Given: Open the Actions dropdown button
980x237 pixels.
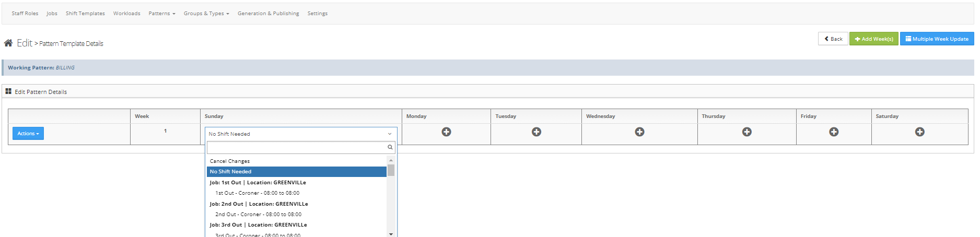Looking at the screenshot, I should pos(28,134).
